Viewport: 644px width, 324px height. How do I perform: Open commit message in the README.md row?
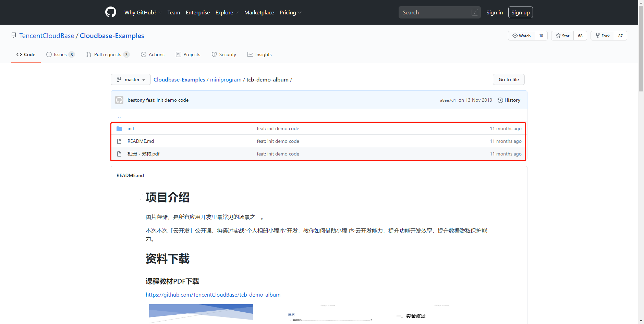(278, 141)
